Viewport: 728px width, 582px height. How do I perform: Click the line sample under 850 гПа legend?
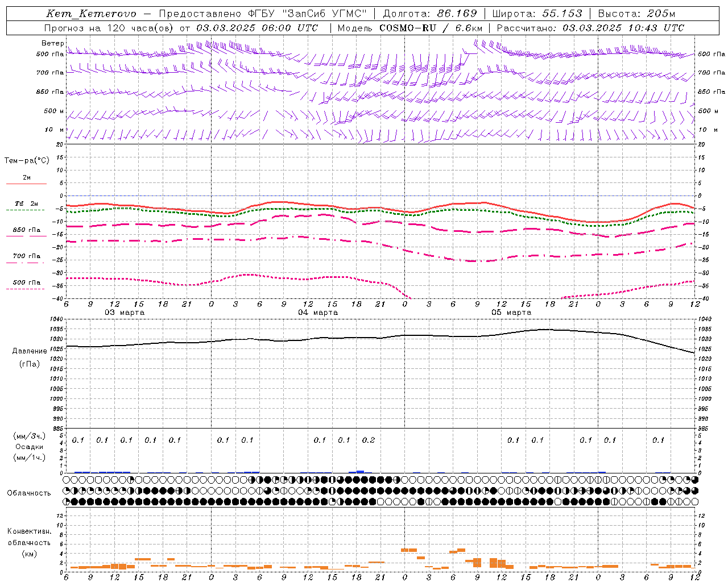coord(25,236)
